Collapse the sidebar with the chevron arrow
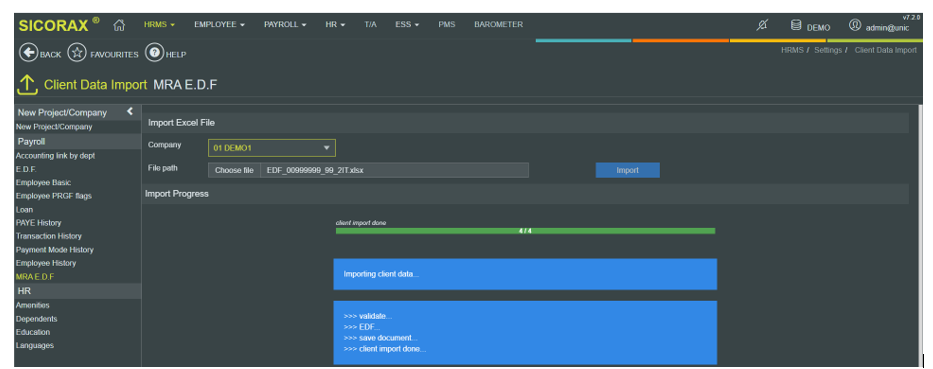Viewport: 933px width, 369px height. coord(130,111)
